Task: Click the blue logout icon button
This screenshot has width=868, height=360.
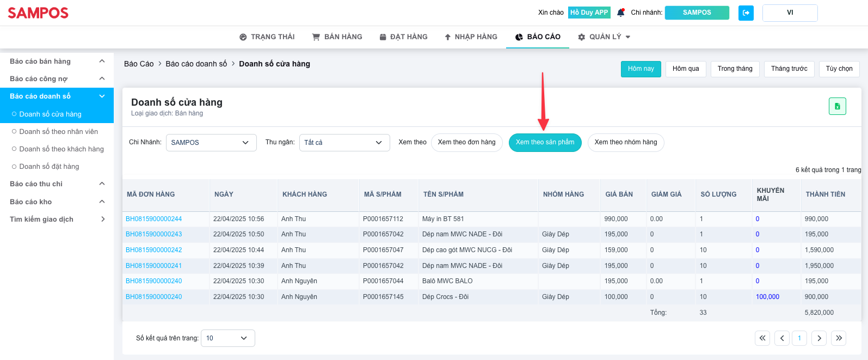Action: [746, 13]
